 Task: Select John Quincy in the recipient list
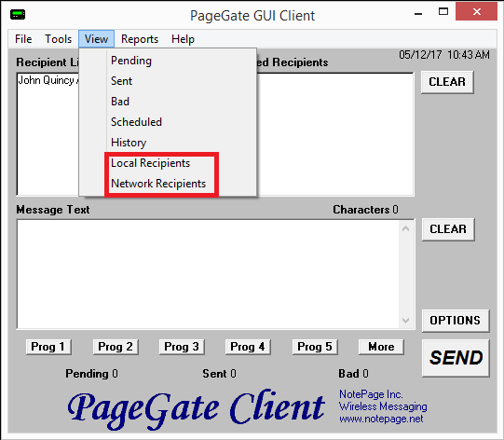point(48,80)
